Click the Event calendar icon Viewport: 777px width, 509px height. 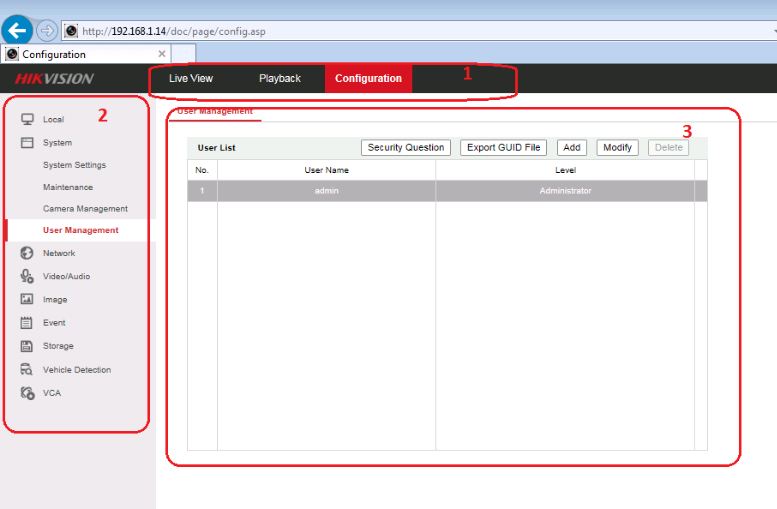point(27,323)
